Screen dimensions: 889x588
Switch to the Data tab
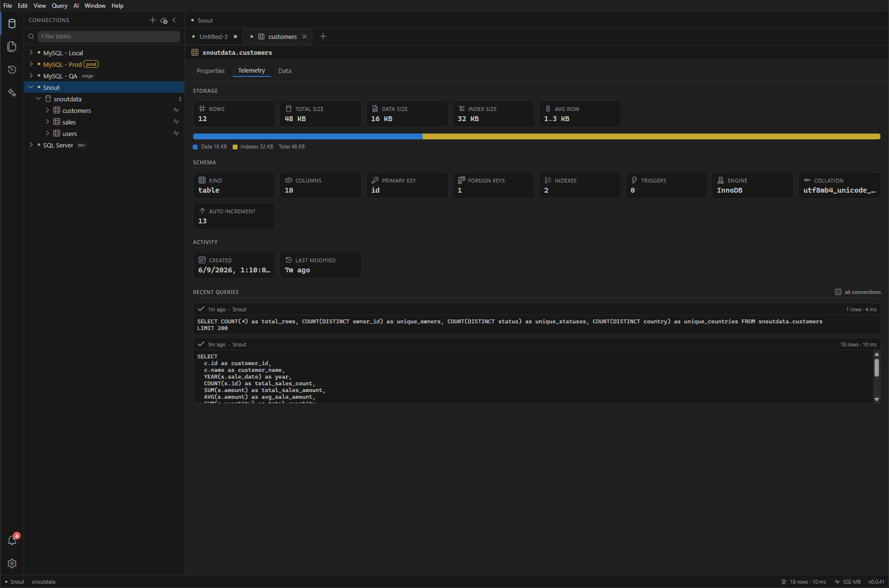285,71
